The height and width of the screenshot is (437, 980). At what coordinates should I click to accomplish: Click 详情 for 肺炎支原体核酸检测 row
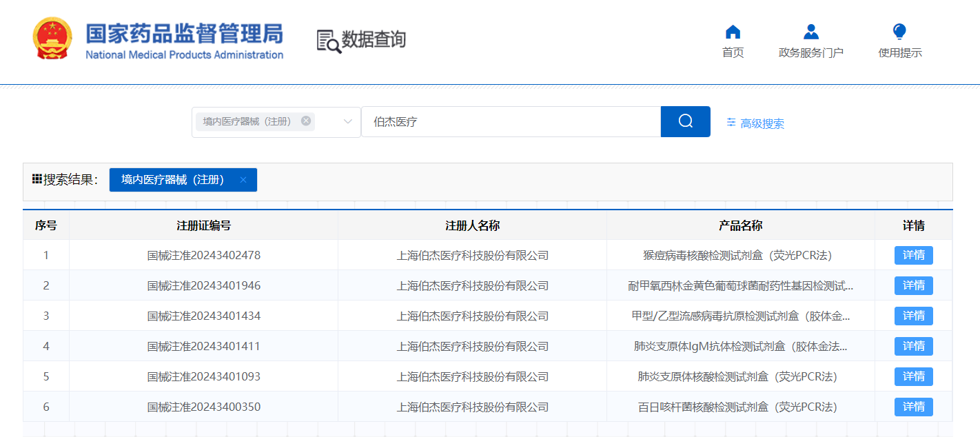[x=913, y=376]
